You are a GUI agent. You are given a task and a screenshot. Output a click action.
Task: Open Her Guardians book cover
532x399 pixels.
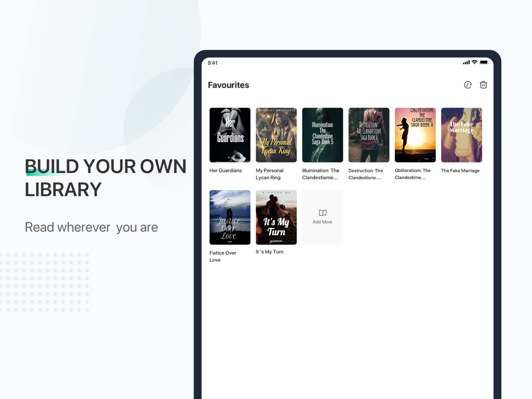point(230,135)
